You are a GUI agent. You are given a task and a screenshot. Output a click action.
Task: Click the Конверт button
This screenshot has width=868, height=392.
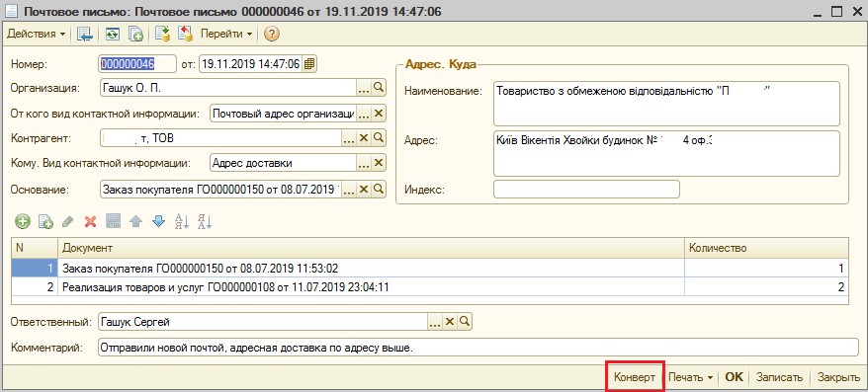(635, 377)
